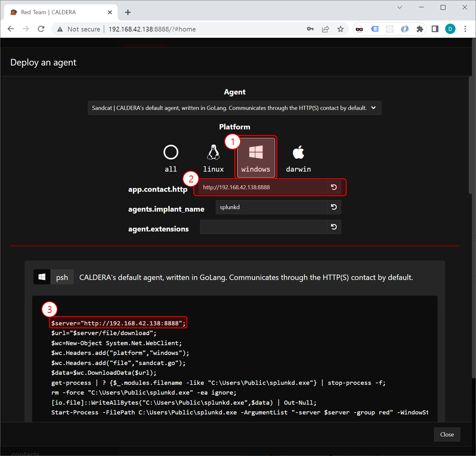The image size is (476, 456).
Task: Open the blue circular extension icon
Action: click(x=405, y=29)
